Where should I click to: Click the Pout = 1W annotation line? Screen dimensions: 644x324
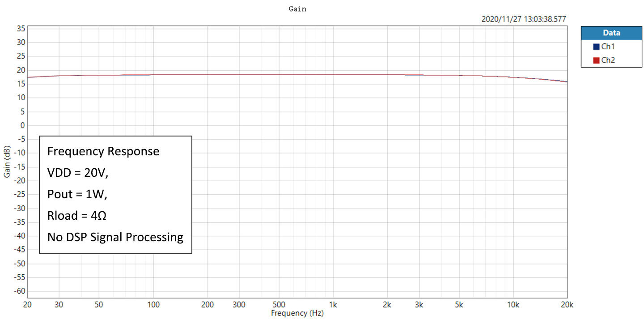pyautogui.click(x=77, y=194)
